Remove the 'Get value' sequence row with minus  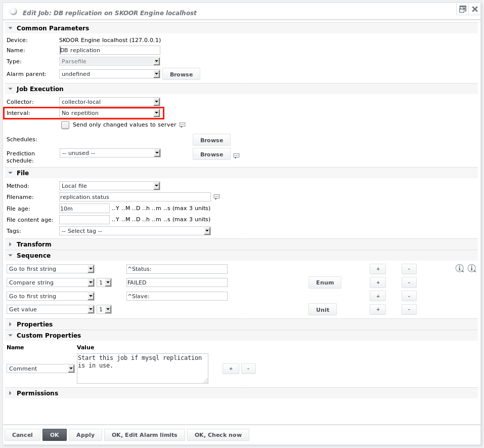[409, 309]
